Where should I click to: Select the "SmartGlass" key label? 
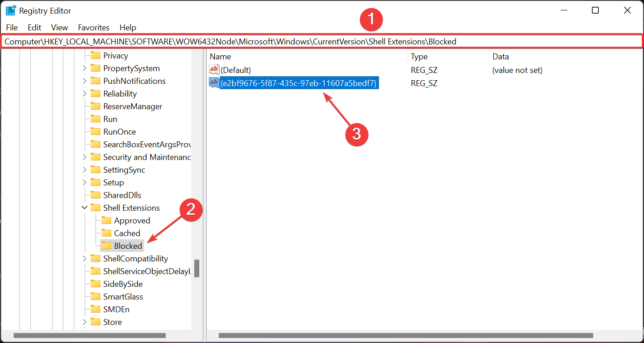pos(123,297)
